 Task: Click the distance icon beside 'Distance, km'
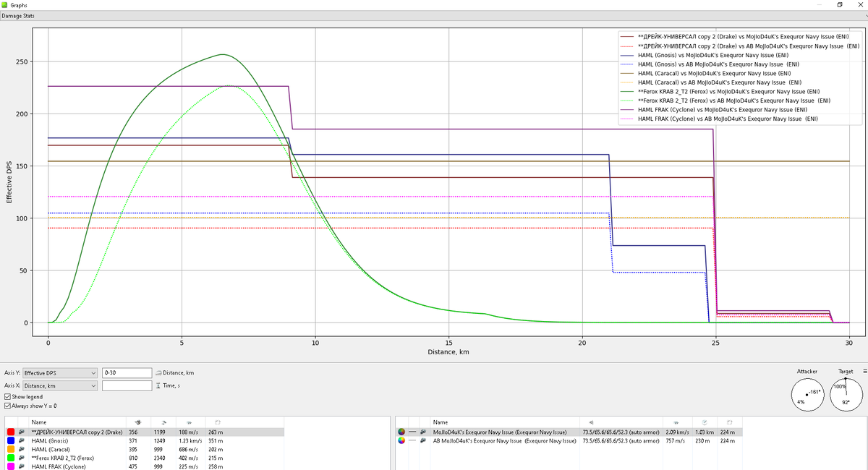158,373
